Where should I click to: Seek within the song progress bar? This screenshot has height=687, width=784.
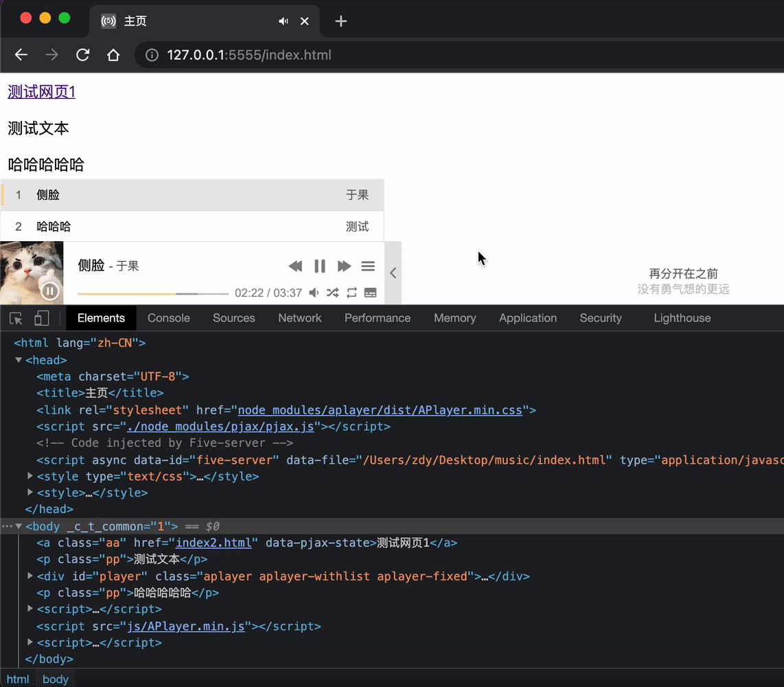point(153,294)
